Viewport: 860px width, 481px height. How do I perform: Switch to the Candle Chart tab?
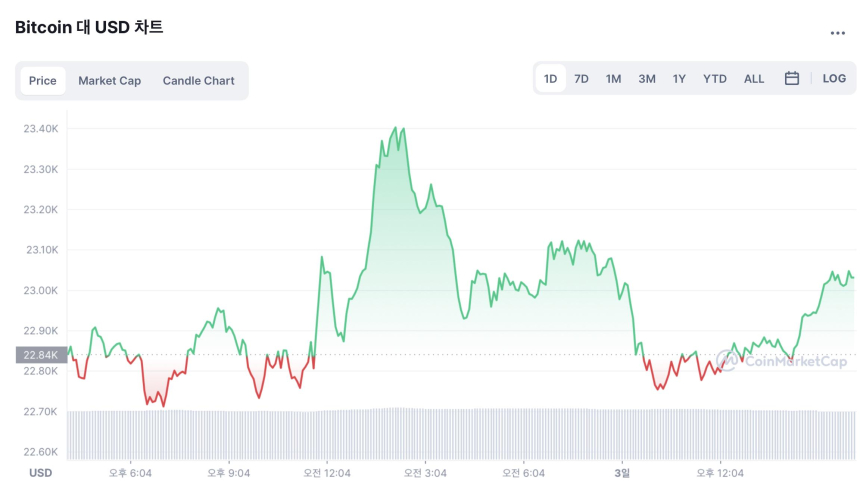(198, 81)
